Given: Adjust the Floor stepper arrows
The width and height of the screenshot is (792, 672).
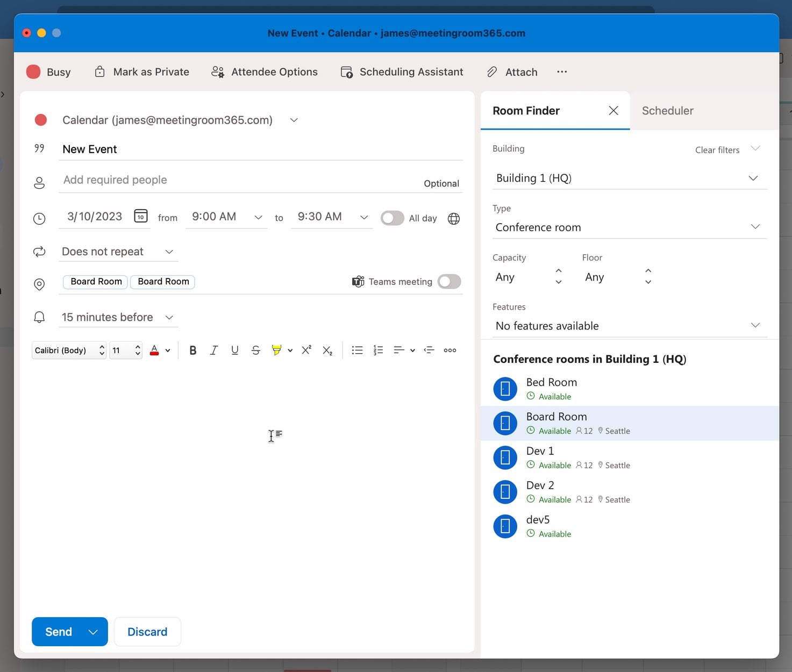Looking at the screenshot, I should (648, 276).
